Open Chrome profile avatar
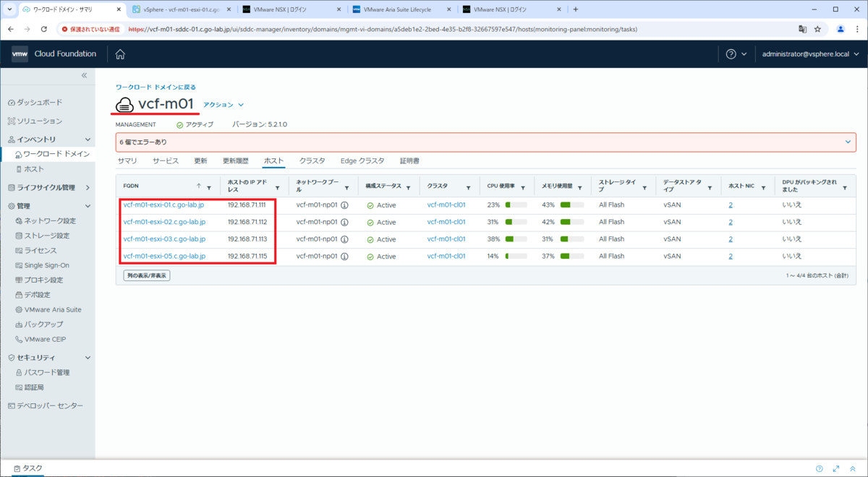Image resolution: width=868 pixels, height=477 pixels. (x=840, y=30)
